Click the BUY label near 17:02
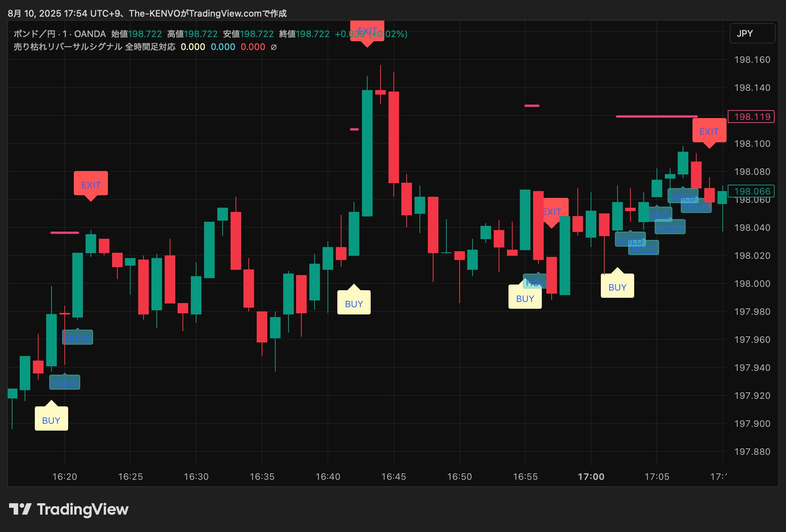This screenshot has height=532, width=786. (617, 287)
